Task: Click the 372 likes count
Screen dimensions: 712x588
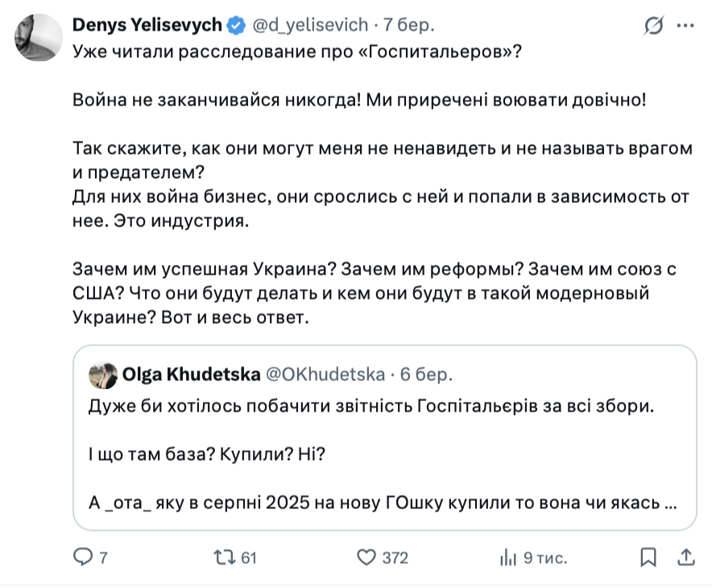Action: [395, 557]
